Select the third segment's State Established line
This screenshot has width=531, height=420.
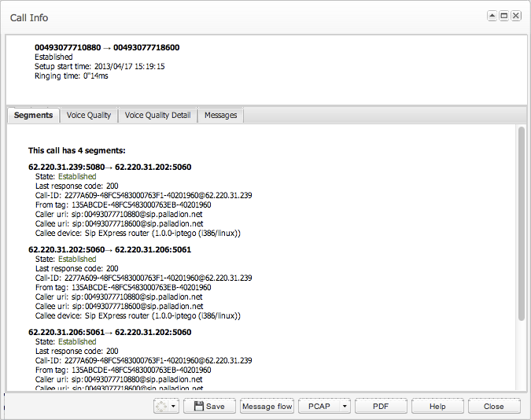66,342
